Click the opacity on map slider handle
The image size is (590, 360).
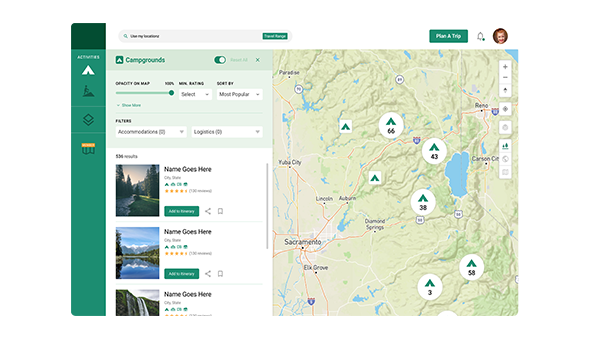click(x=171, y=93)
